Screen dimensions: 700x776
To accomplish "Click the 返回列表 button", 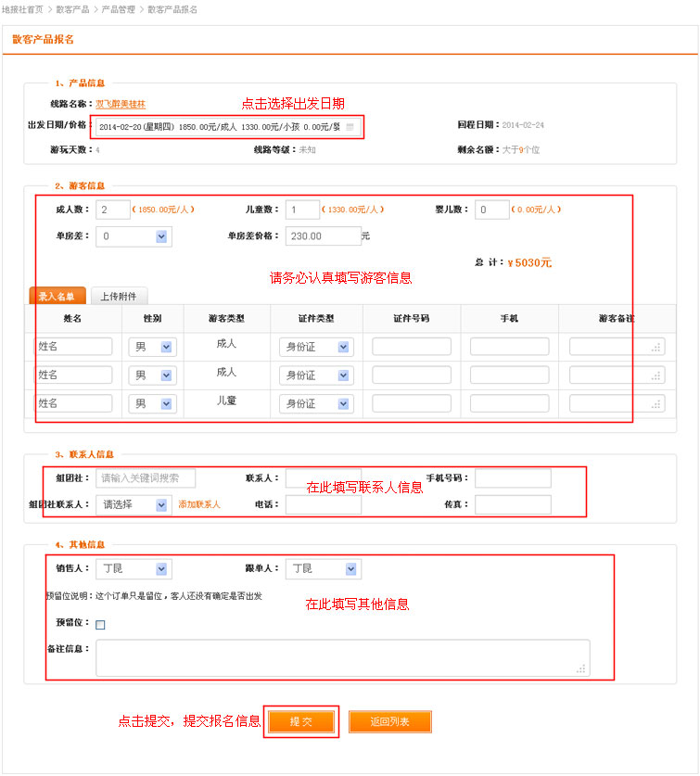I will 389,721.
